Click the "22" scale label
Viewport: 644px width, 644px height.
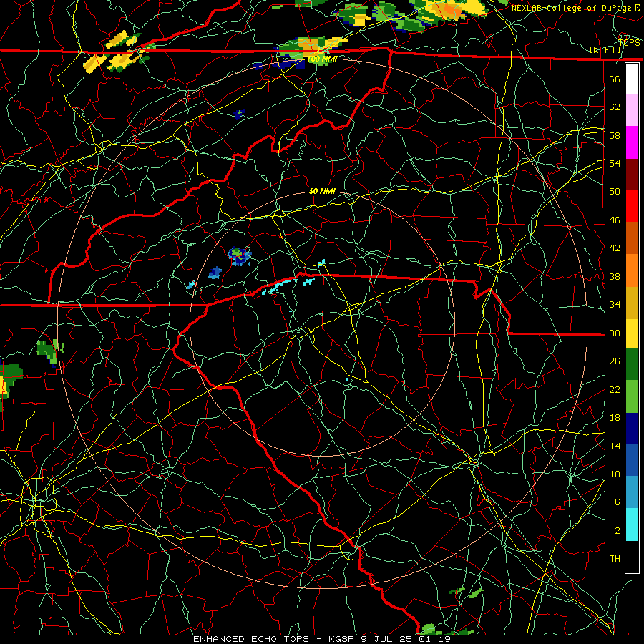615,389
